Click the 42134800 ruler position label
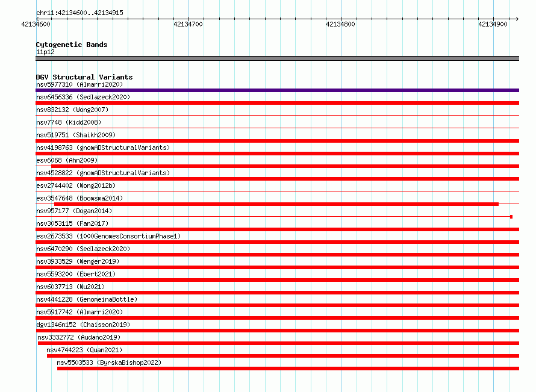The image size is (536, 392). click(340, 24)
